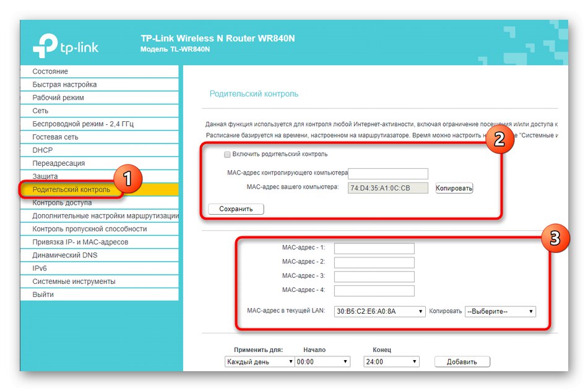This screenshot has width=588, height=391.
Task: Go to Контроль пропускной способности
Action: pos(100,229)
